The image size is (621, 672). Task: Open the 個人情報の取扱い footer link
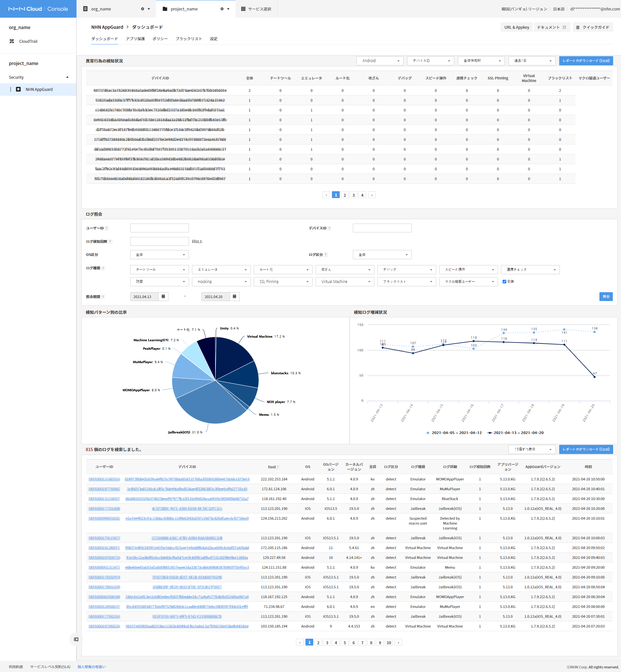pyautogui.click(x=92, y=667)
